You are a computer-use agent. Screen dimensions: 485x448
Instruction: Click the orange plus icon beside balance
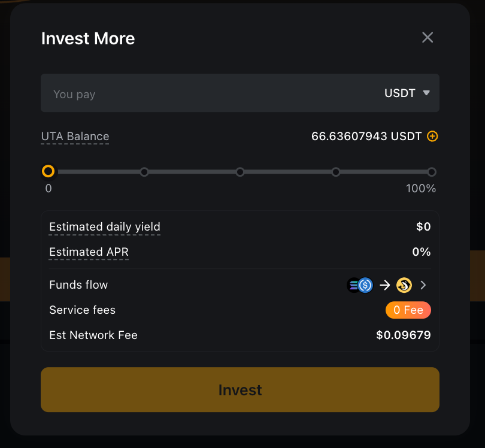click(x=432, y=137)
